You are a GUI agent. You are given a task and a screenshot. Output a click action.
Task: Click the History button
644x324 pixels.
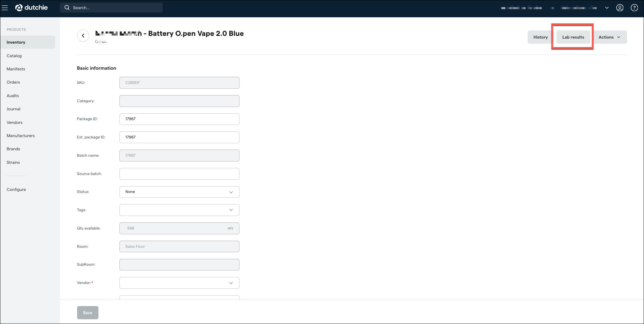(540, 37)
